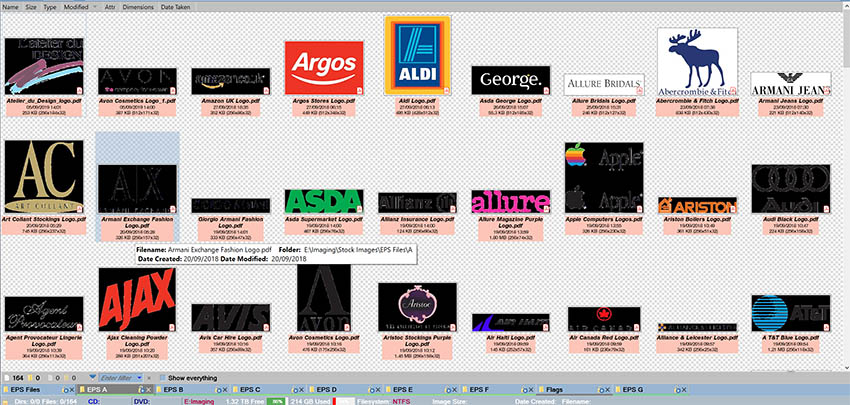Select the Ariston Boilers Logo.pdf thumbnail

pyautogui.click(x=697, y=205)
